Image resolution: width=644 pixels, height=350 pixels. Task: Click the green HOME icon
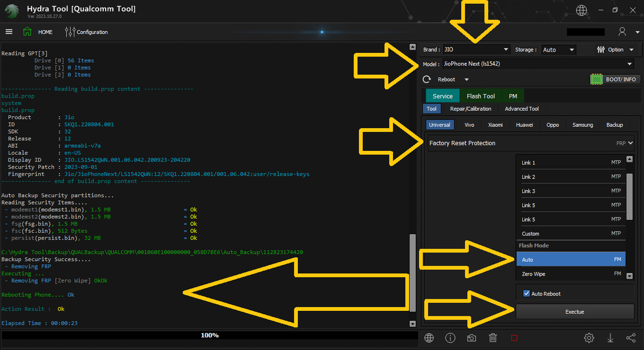point(27,32)
